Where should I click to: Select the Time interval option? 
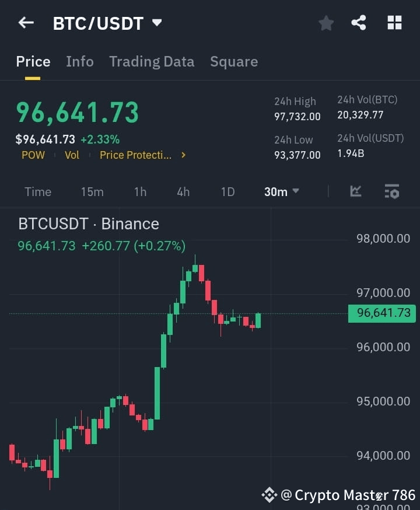pyautogui.click(x=37, y=191)
